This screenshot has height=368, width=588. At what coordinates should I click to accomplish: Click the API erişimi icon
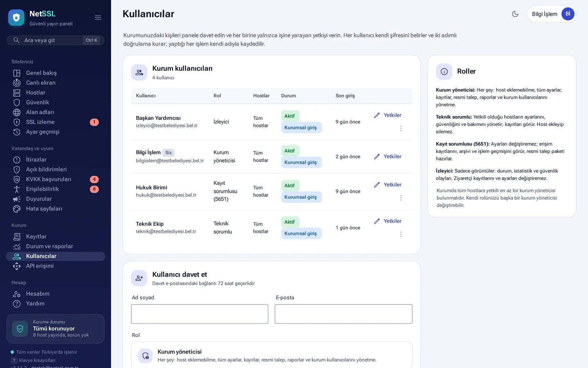pos(17,266)
